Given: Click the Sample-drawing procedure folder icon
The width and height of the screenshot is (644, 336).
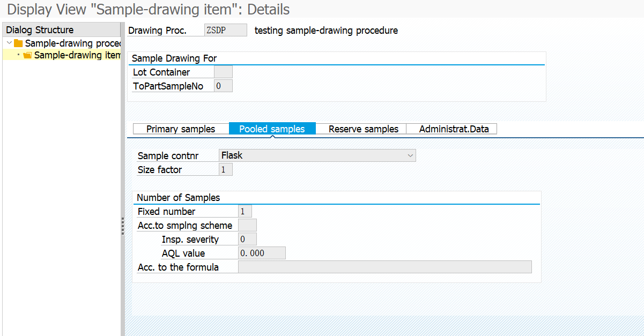Looking at the screenshot, I should [x=18, y=43].
